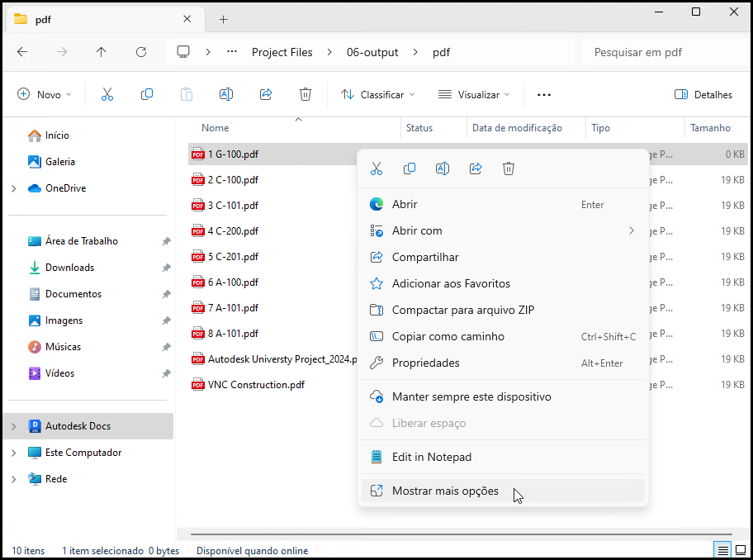Viewport: 753px width, 560px height.
Task: Sort by the Tamanho column header
Action: click(710, 128)
